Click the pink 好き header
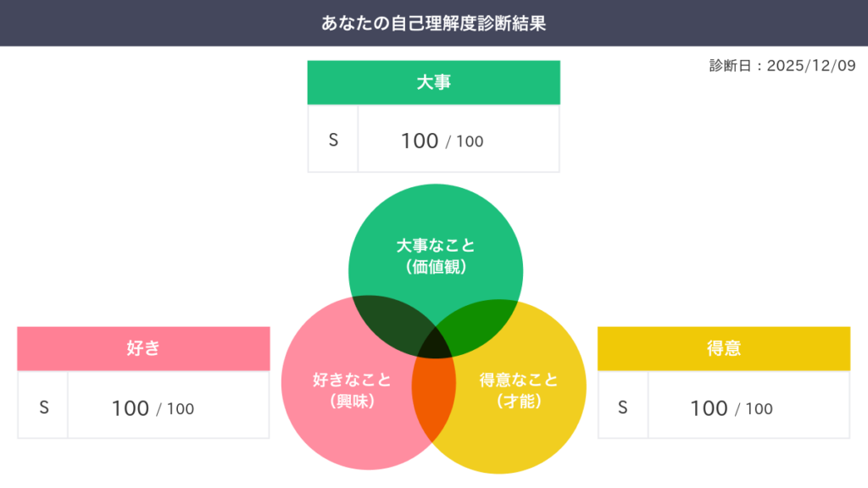 (x=143, y=348)
